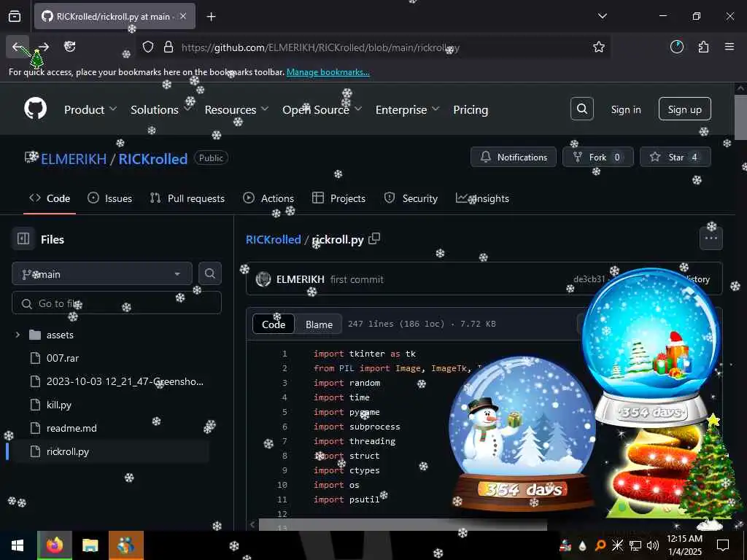Click the browser back arrow
Screen dimensions: 747x560
coord(18,47)
